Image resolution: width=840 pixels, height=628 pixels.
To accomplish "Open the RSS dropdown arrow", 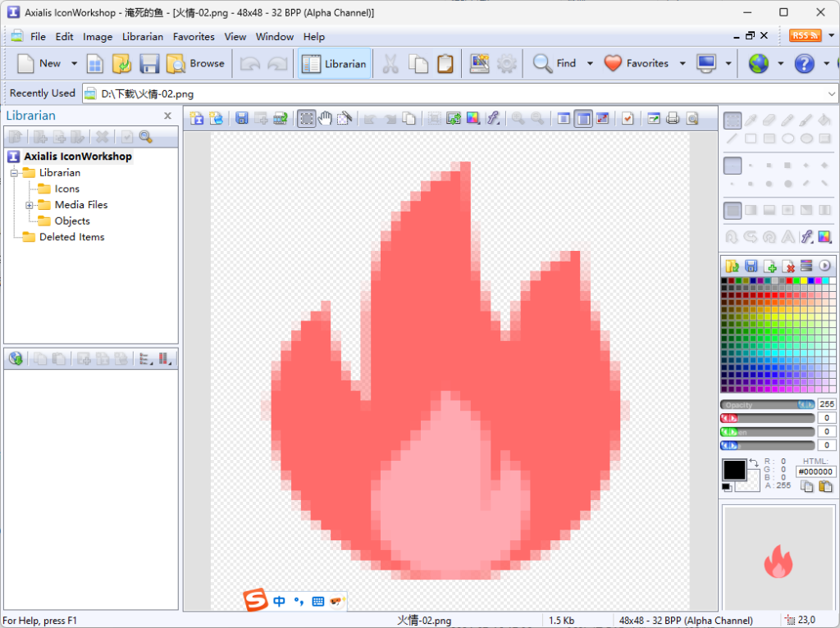I will [832, 35].
